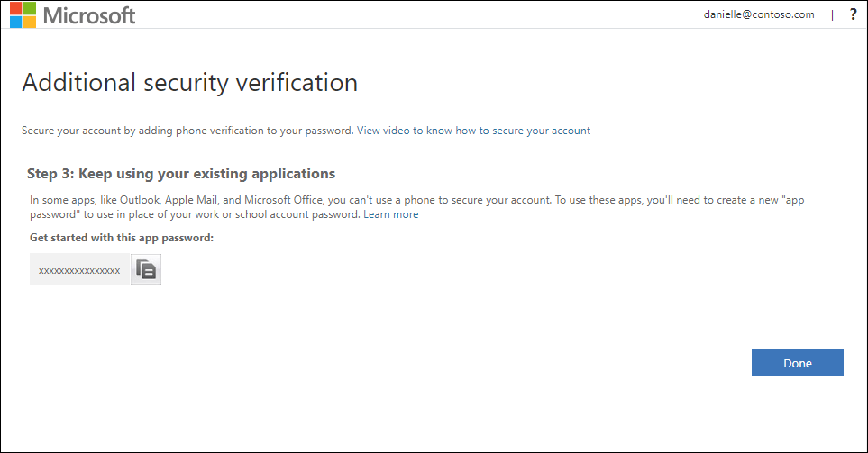The image size is (868, 453).
Task: Click the Microsoft four-square logo
Action: click(23, 15)
